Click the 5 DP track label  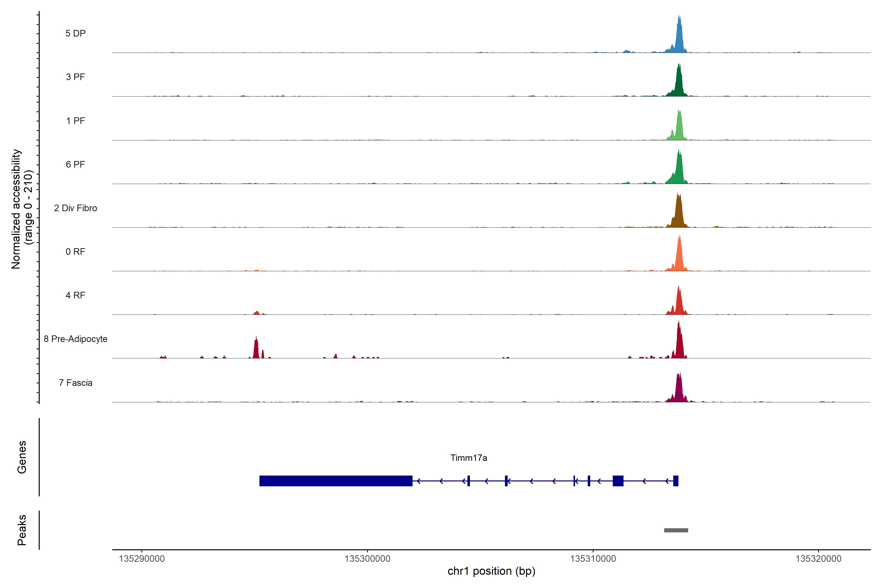(x=75, y=33)
